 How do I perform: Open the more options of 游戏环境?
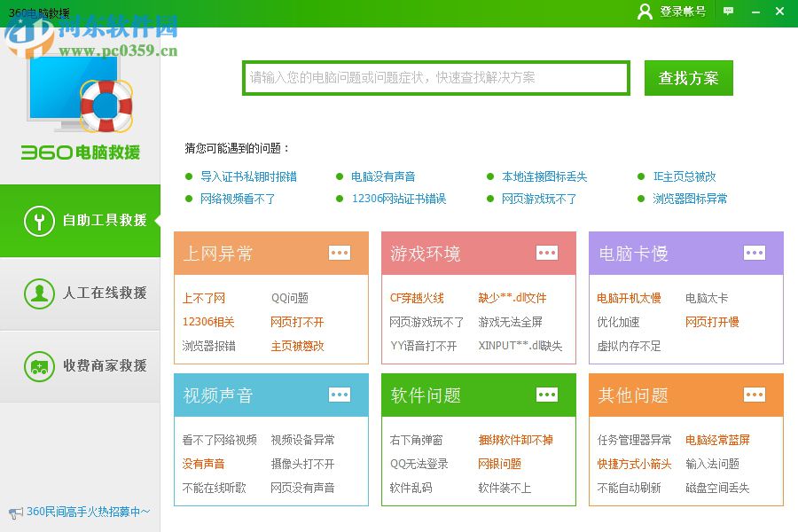click(x=547, y=253)
